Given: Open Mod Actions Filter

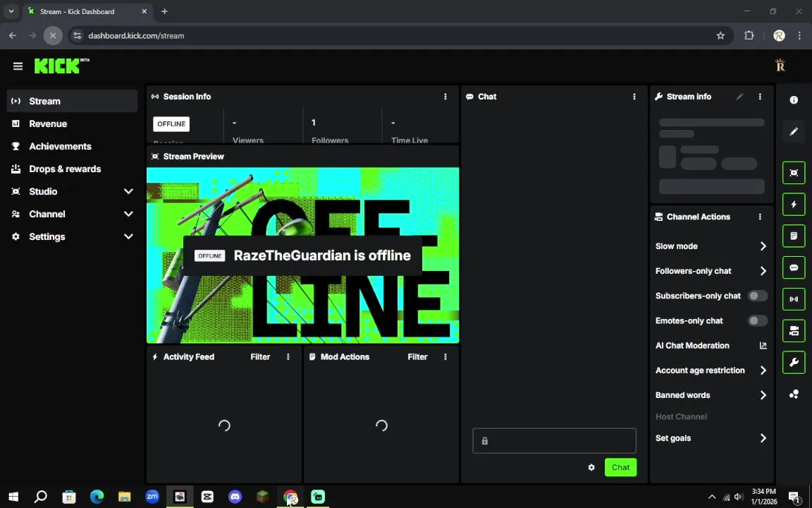Looking at the screenshot, I should point(417,356).
